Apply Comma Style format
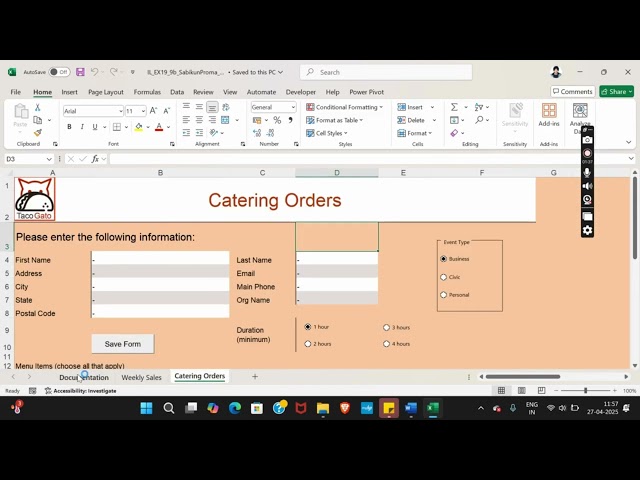640x480 pixels. (290, 120)
